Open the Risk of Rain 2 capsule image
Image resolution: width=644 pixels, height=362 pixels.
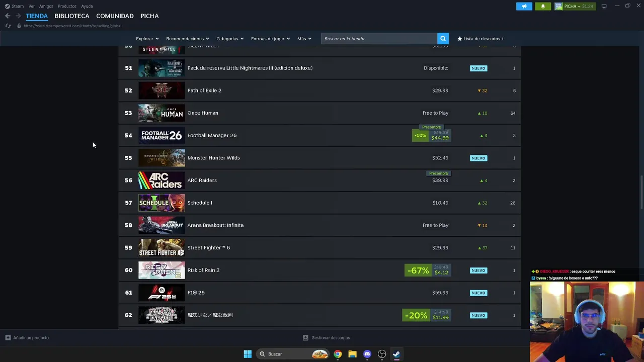point(162,270)
